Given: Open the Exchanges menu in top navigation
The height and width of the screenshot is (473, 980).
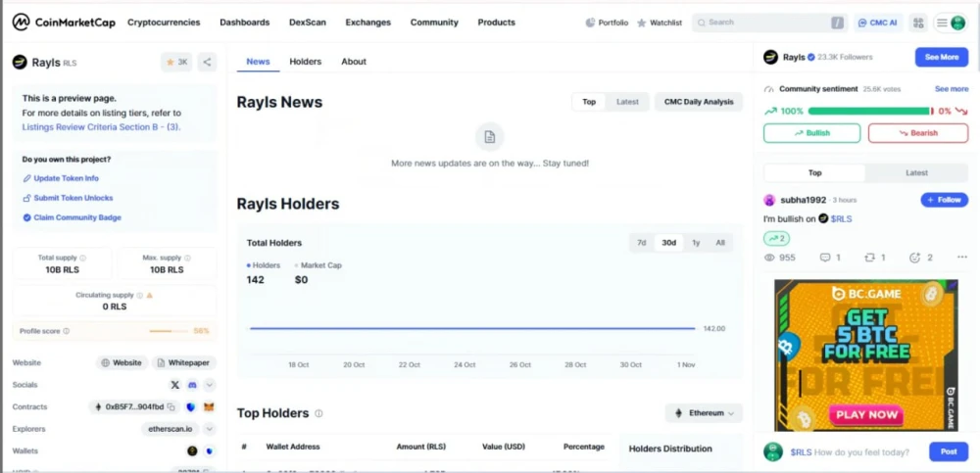Looking at the screenshot, I should tap(367, 23).
